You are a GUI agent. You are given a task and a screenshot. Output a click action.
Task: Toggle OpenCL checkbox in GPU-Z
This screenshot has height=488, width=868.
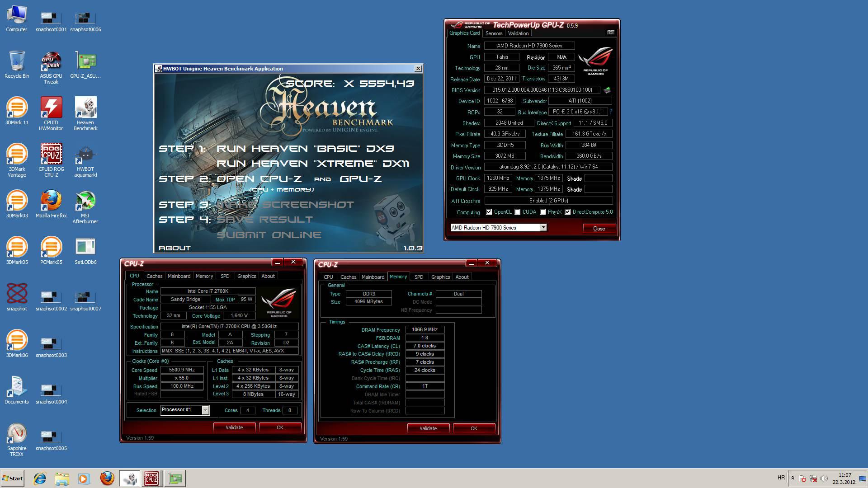[x=489, y=212]
